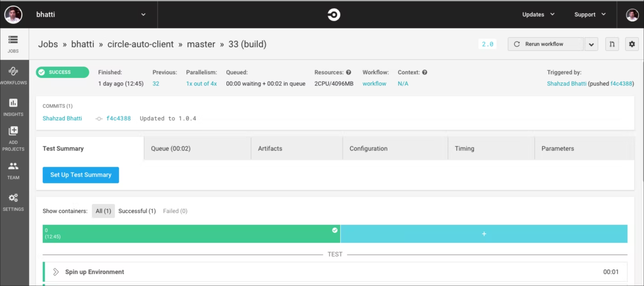Switch to the Parameters tab

coord(584,149)
